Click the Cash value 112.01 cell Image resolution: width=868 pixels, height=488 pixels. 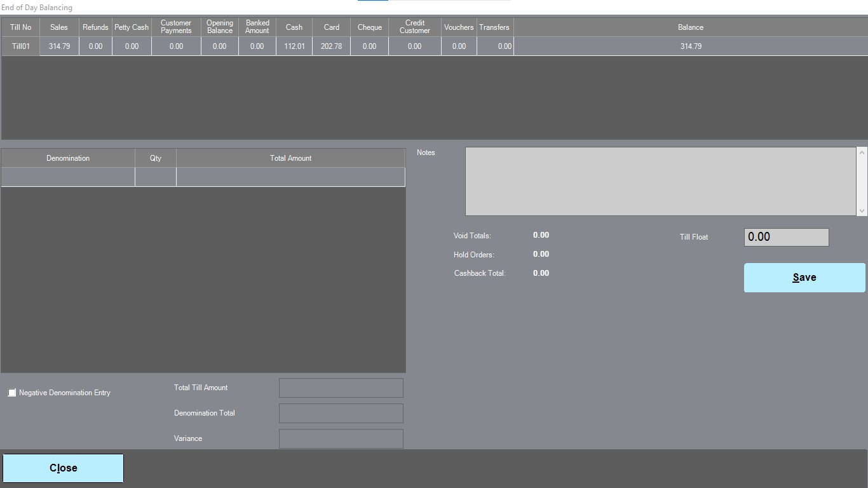coord(294,46)
